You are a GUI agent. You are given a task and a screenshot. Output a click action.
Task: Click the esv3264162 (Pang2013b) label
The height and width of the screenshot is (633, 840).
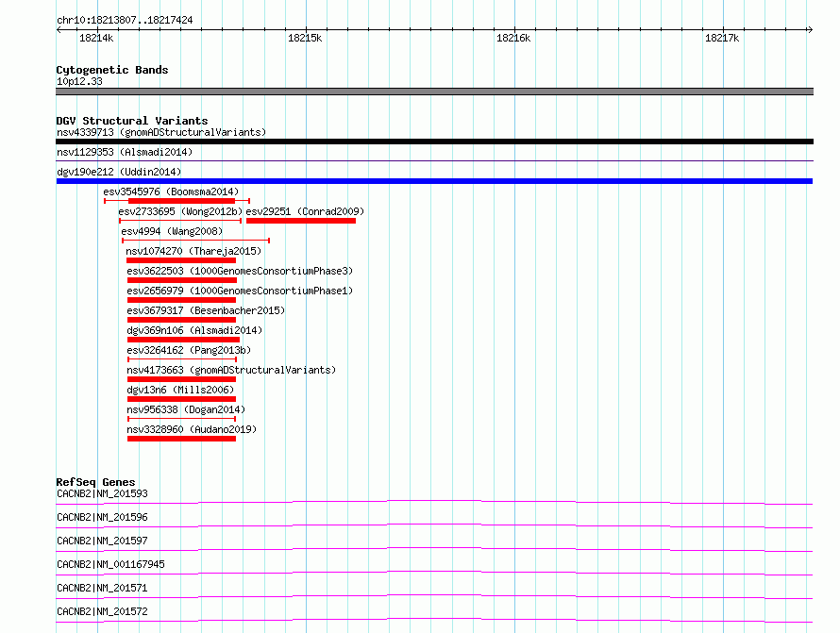pyautogui.click(x=189, y=350)
